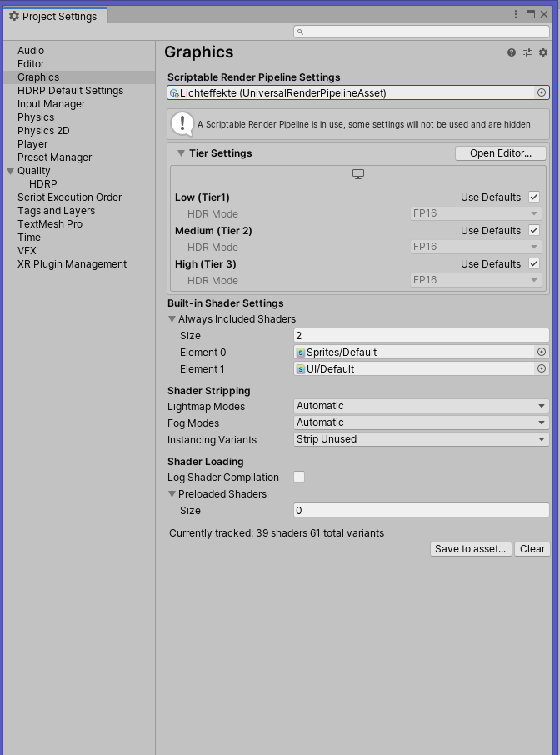The height and width of the screenshot is (755, 560).
Task: Uncheck Use Defaults for Low (Tier1)
Action: pyautogui.click(x=534, y=197)
